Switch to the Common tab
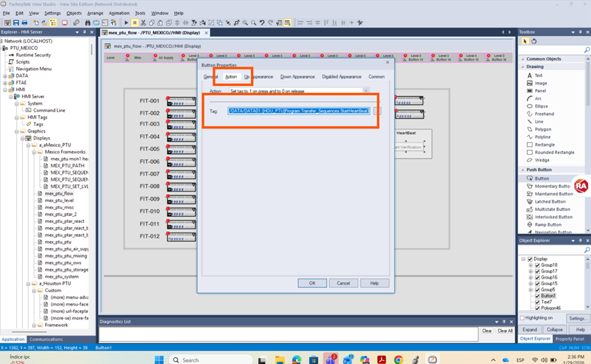 [376, 77]
